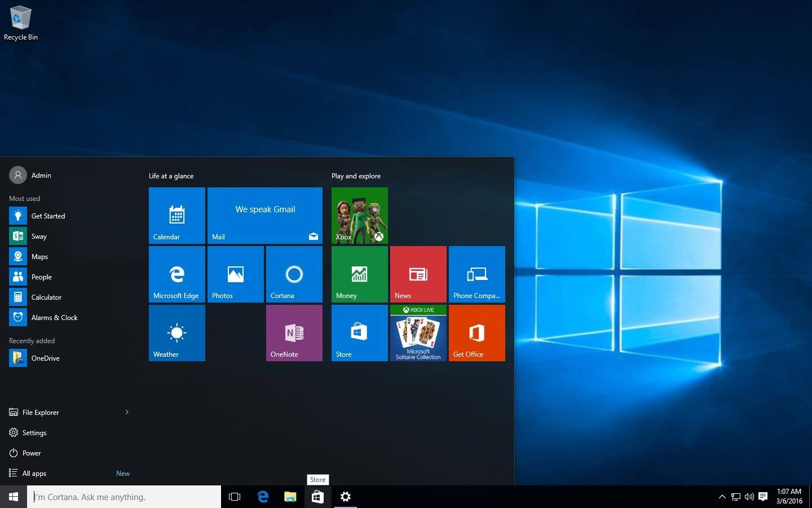Open People from Most used list

70,277
